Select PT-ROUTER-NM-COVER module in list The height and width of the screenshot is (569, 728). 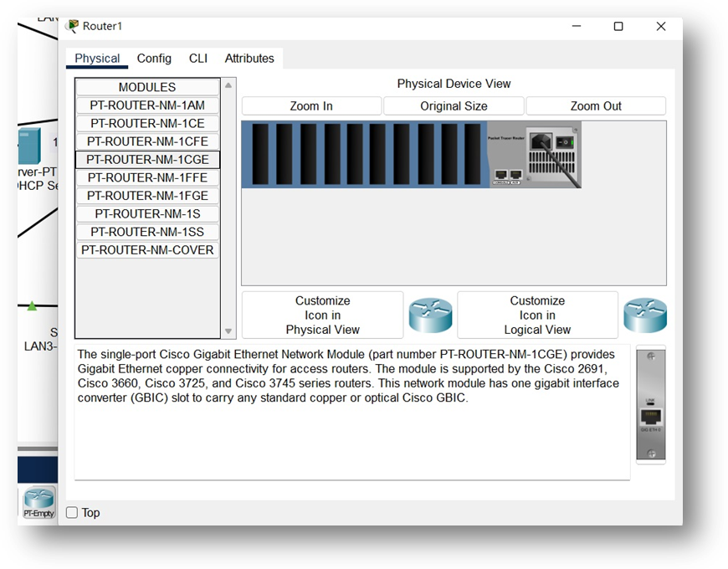tap(147, 250)
